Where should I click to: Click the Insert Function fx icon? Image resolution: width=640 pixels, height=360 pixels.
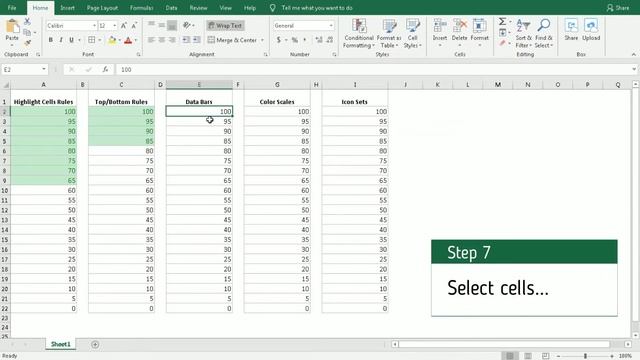pyautogui.click(x=105, y=69)
